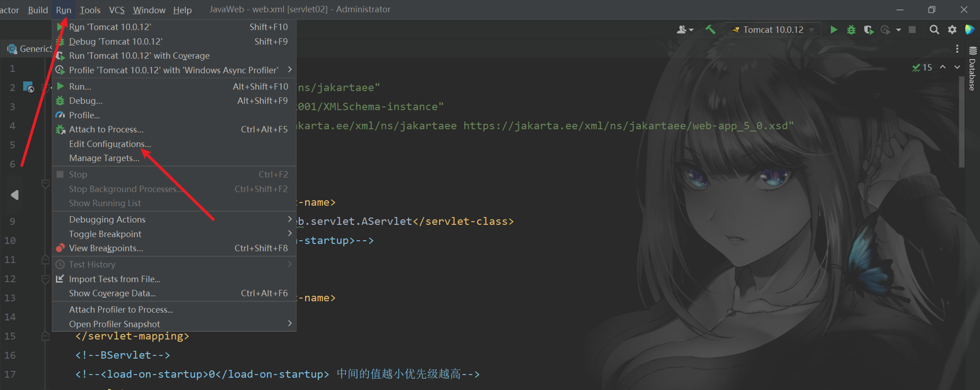Toggle the fold marker at line 12
The width and height of the screenshot is (980, 390).
[x=46, y=279]
